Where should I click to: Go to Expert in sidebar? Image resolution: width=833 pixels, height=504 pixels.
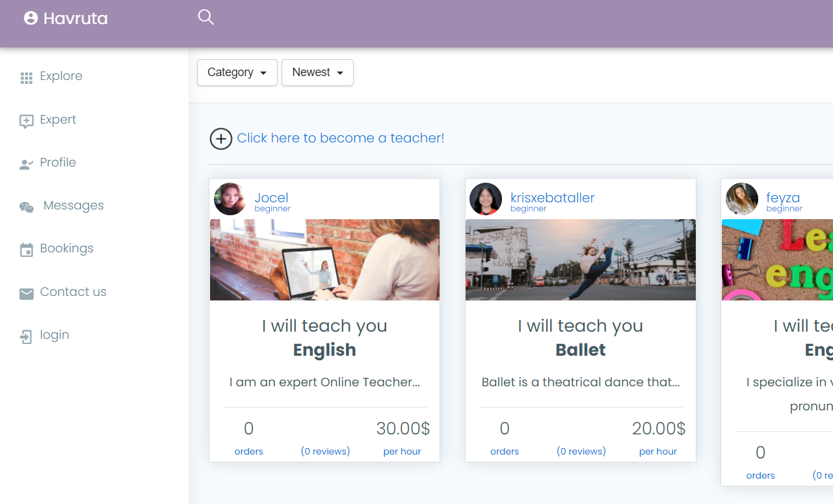click(58, 120)
